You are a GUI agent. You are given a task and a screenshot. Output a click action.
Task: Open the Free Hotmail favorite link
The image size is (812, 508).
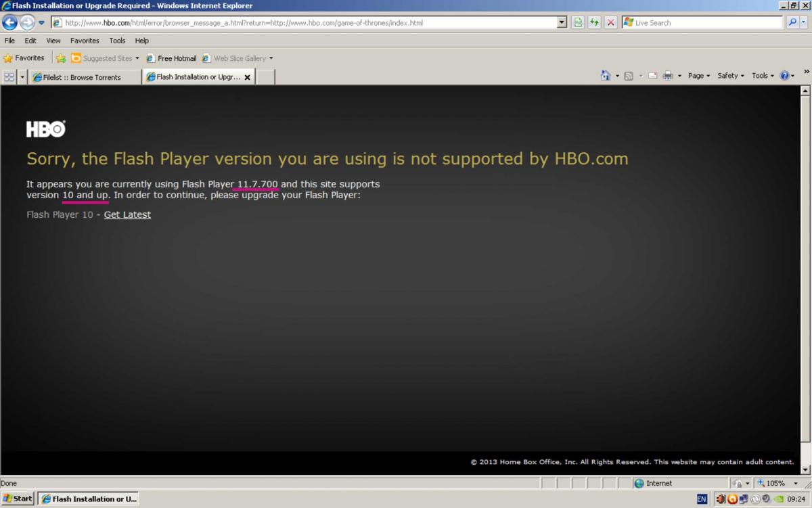point(171,58)
